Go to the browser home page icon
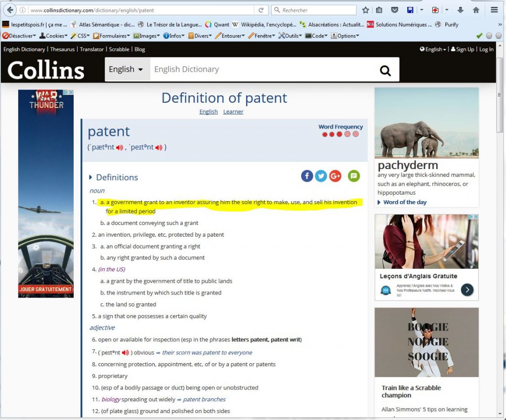Image resolution: width=506 pixels, height=420 pixels. click(x=476, y=10)
